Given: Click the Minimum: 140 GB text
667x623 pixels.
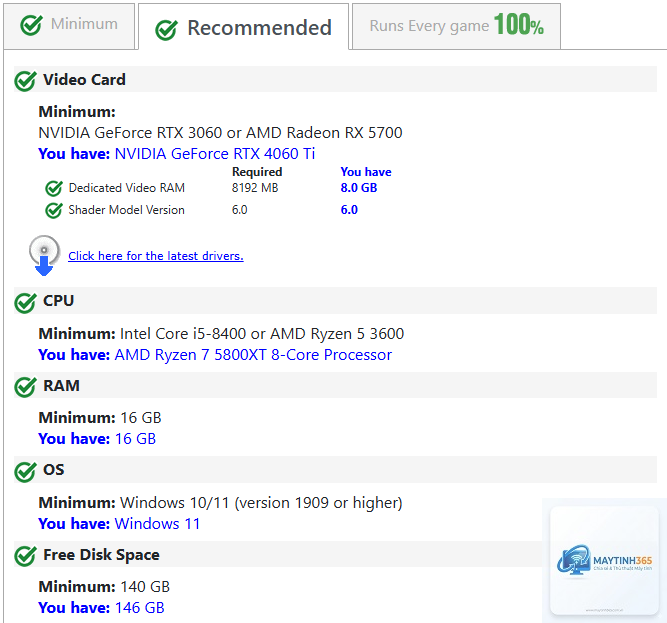Looking at the screenshot, I should (x=104, y=587).
